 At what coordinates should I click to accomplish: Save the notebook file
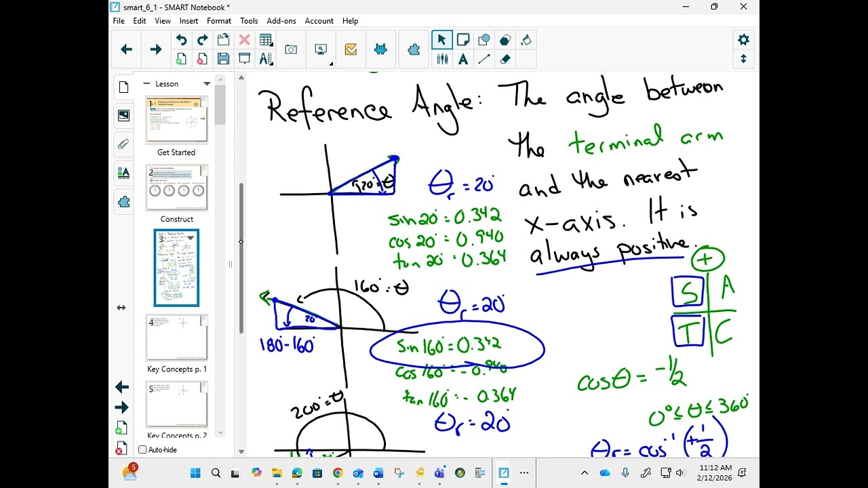[x=223, y=59]
